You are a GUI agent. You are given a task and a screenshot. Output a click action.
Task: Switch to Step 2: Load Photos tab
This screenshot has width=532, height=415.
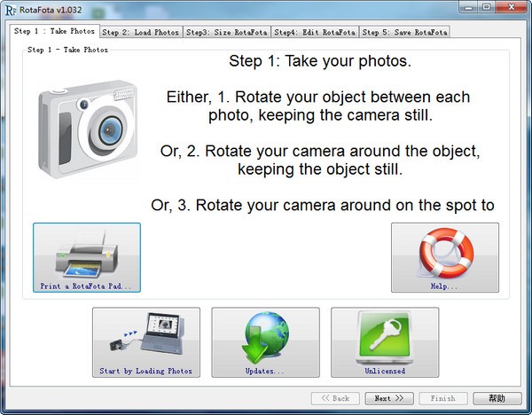(141, 32)
